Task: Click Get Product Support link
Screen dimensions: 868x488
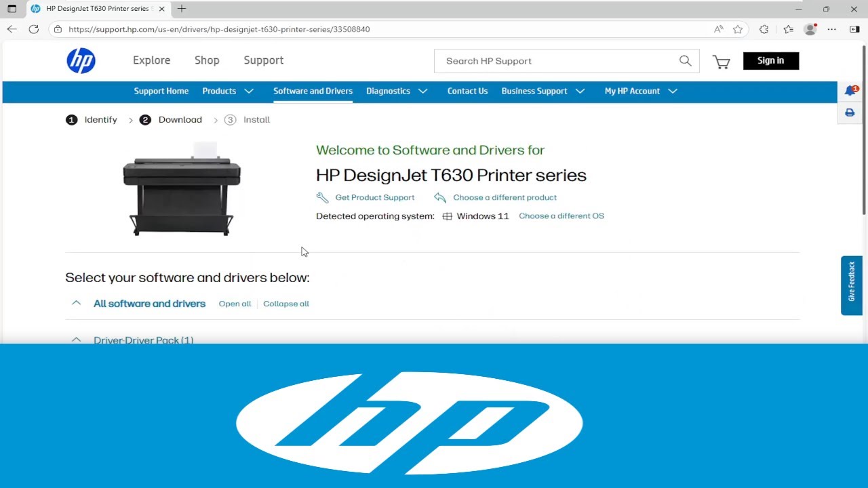Action: 374,197
